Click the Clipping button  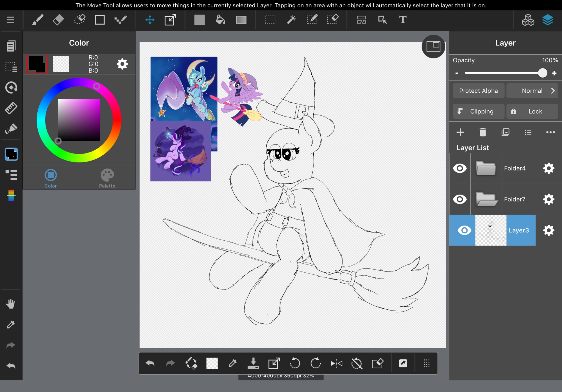click(478, 111)
